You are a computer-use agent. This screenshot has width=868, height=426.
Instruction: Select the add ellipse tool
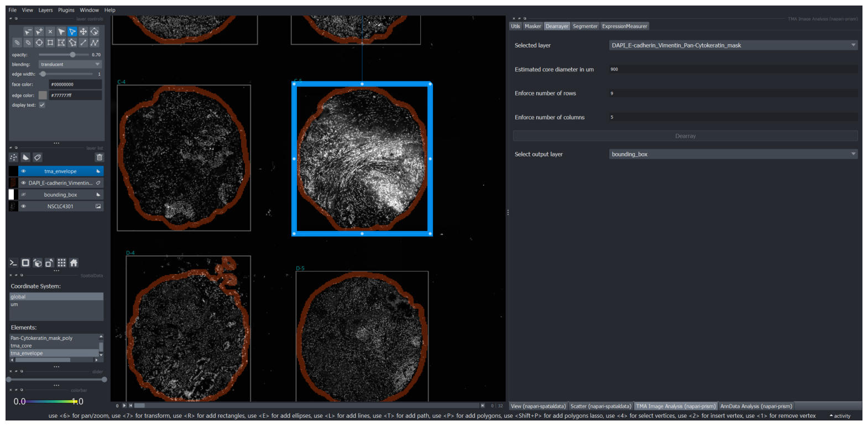(39, 43)
